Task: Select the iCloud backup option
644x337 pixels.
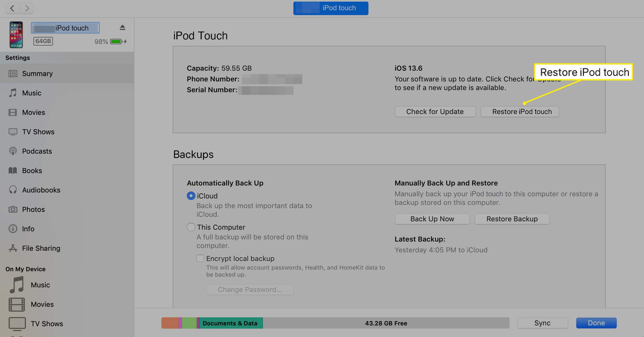Action: (x=191, y=196)
